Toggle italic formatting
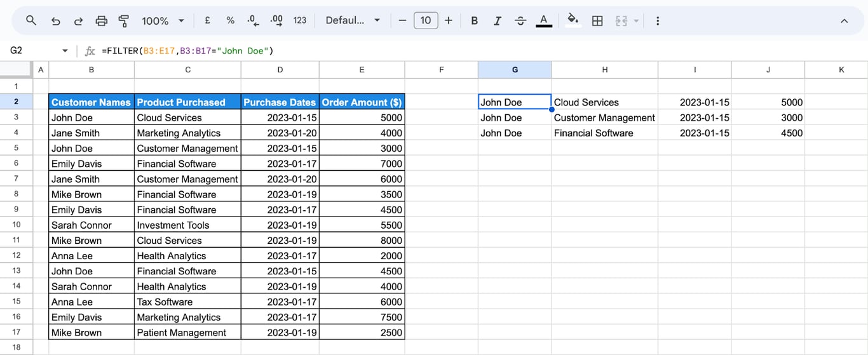 click(498, 20)
